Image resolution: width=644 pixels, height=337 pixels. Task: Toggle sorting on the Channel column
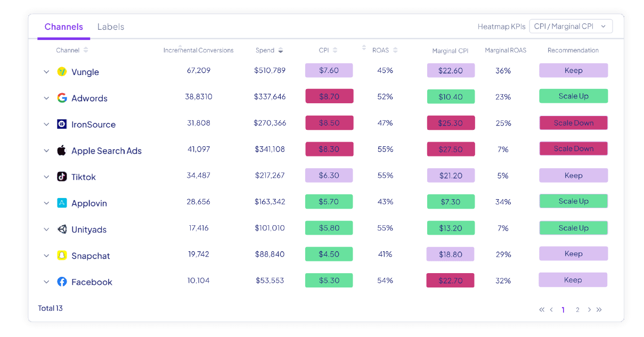tap(86, 50)
